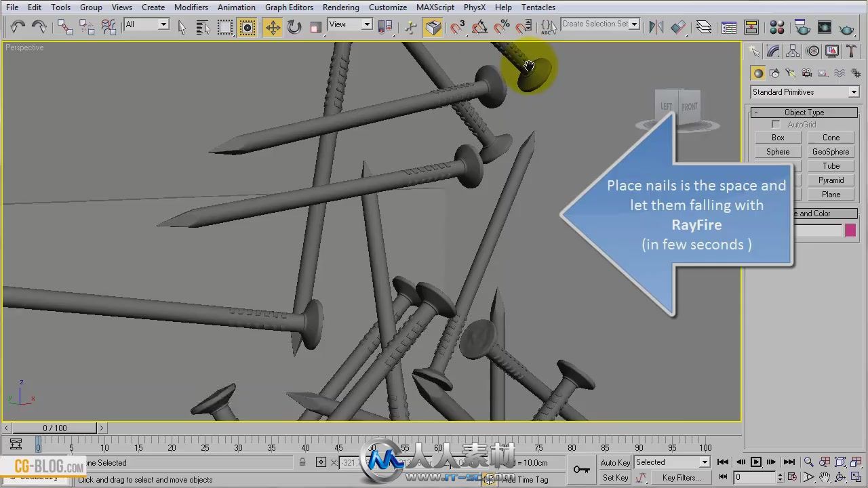Viewport: 868px width, 488px height.
Task: Click the Tube primitive button
Action: pyautogui.click(x=831, y=166)
